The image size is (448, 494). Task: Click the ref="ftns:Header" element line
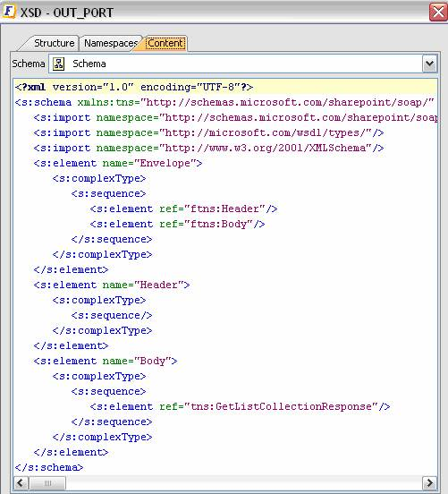183,209
